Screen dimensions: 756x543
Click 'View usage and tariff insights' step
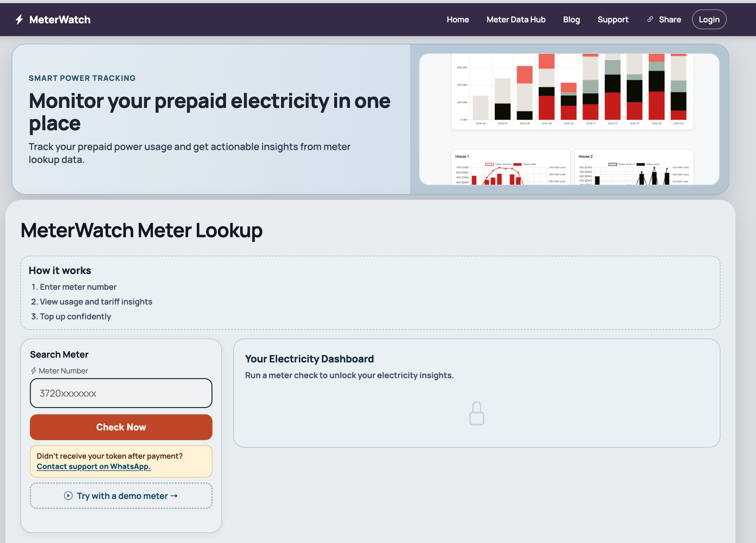click(x=96, y=301)
